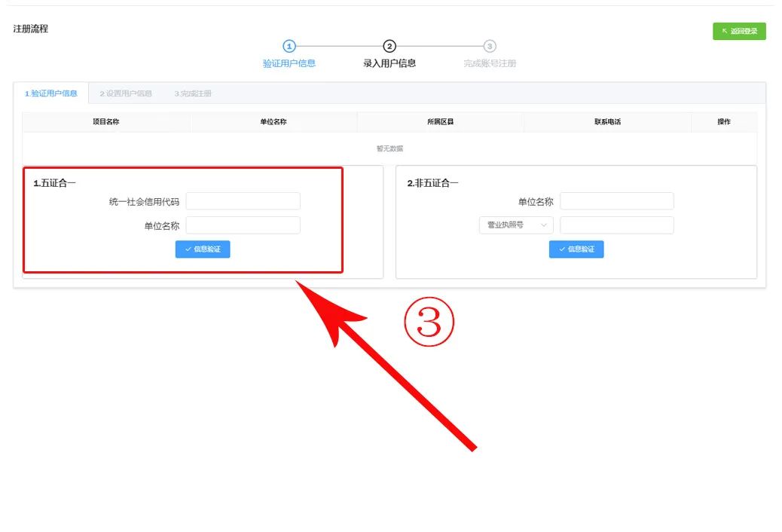782x532 pixels.
Task: Click the 操作 column header
Action: (x=724, y=122)
